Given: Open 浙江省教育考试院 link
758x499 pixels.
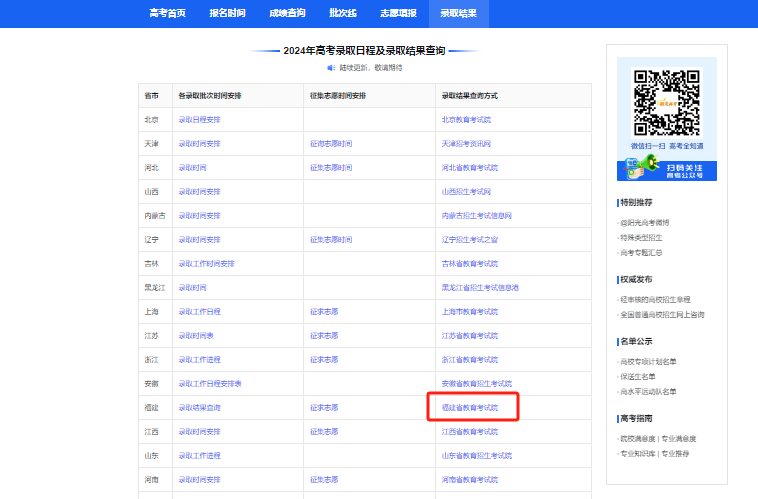Looking at the screenshot, I should (x=469, y=360).
